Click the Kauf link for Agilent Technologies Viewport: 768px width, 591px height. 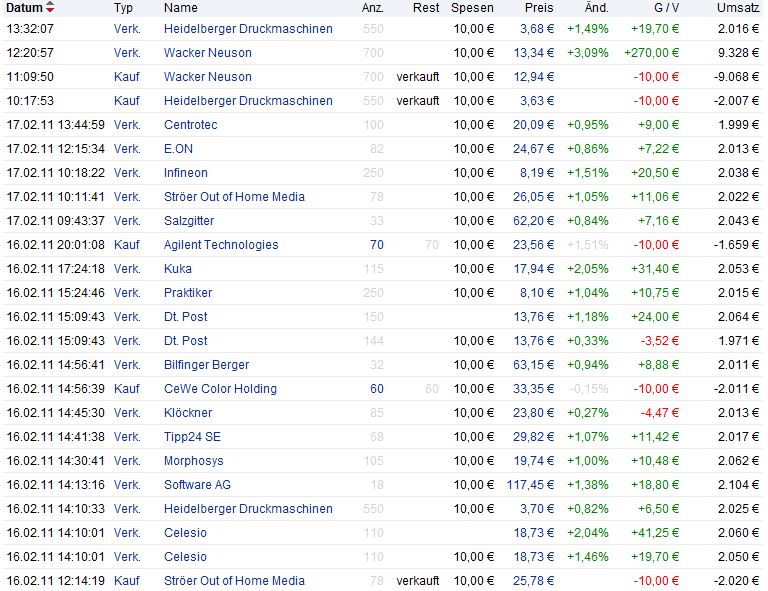126,245
